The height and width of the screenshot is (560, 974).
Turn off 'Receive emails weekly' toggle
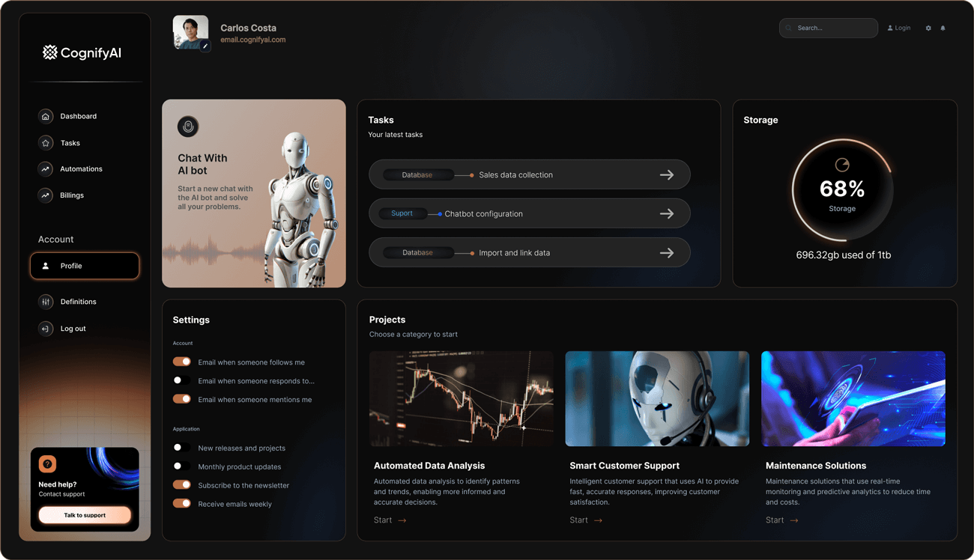pyautogui.click(x=181, y=504)
